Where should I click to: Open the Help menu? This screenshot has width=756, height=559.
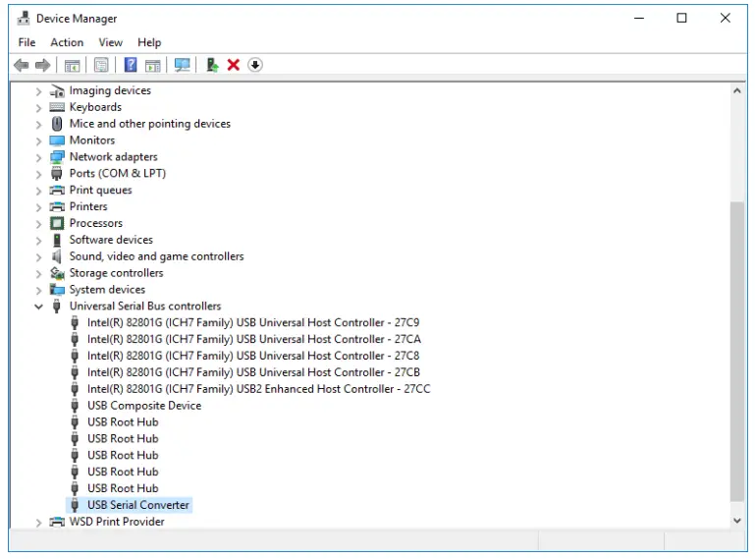tap(149, 42)
